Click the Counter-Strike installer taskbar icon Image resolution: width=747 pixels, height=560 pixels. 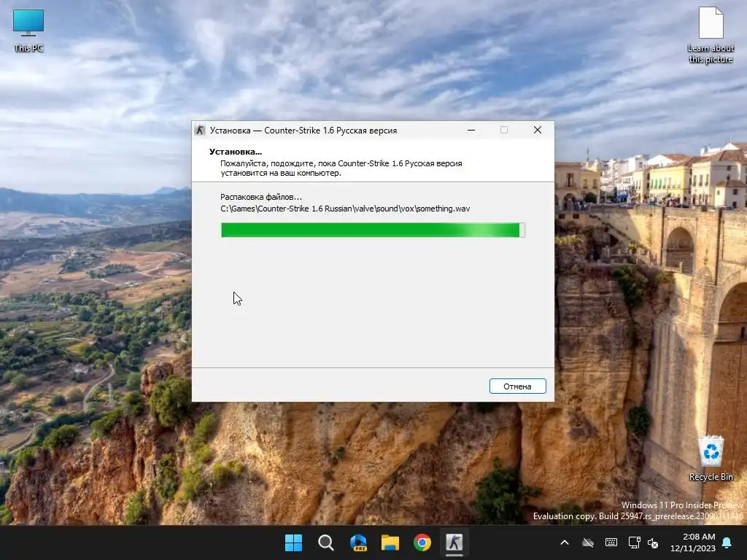pos(454,542)
